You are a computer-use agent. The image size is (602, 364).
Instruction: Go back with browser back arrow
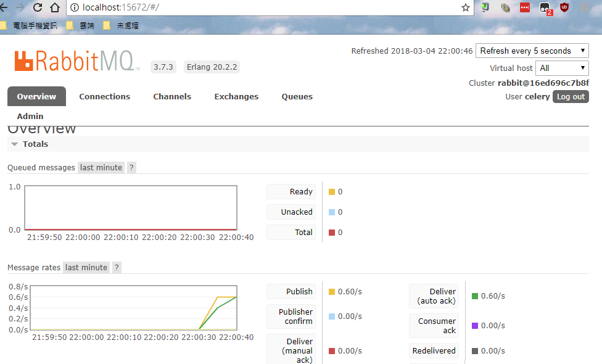(x=4, y=7)
